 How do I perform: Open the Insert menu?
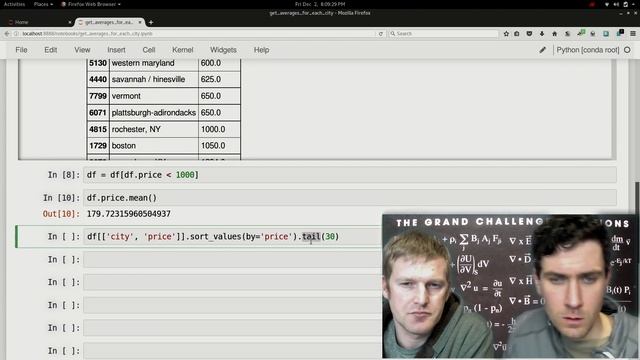116,50
